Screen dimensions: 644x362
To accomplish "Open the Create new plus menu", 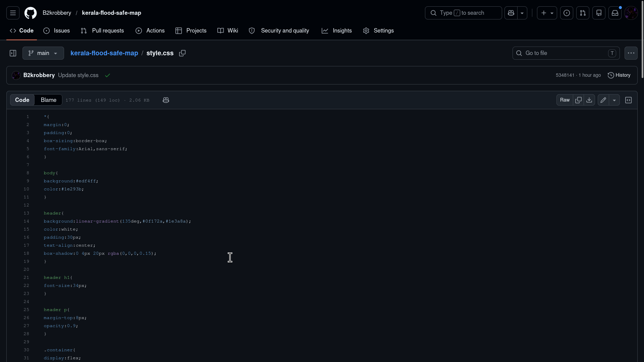I will [x=547, y=13].
